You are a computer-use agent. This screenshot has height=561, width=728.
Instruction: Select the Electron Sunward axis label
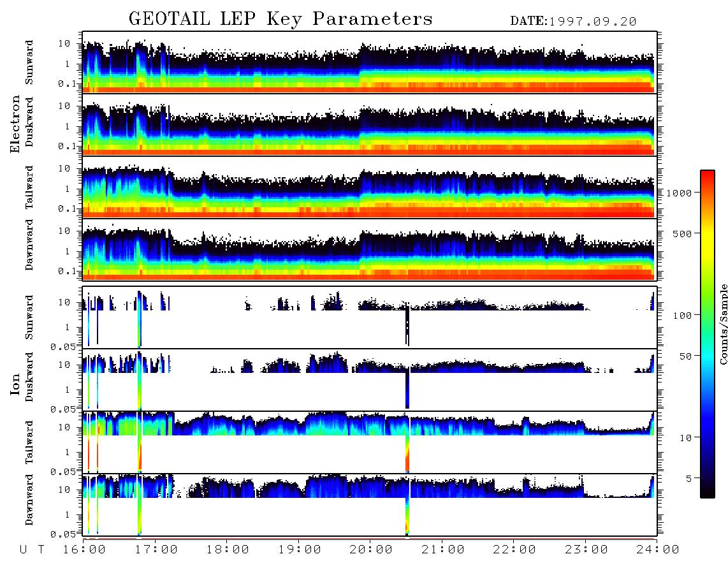pyautogui.click(x=29, y=62)
